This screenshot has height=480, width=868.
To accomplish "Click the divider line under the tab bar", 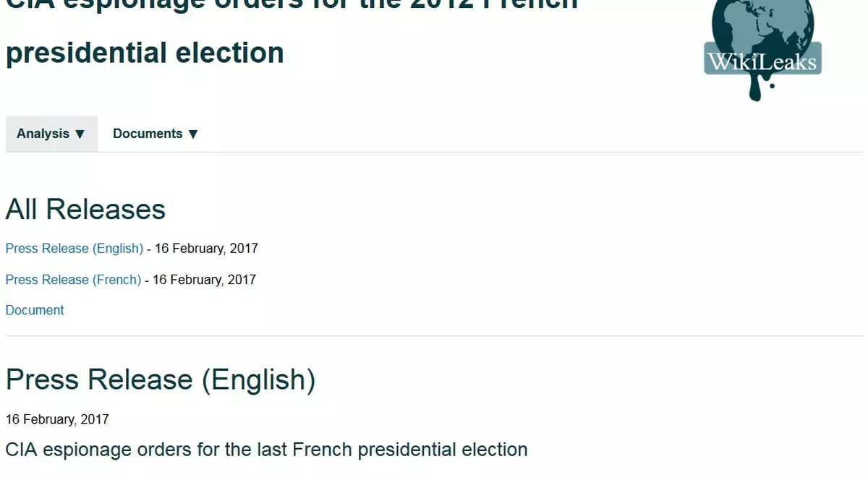I will (x=506, y=153).
